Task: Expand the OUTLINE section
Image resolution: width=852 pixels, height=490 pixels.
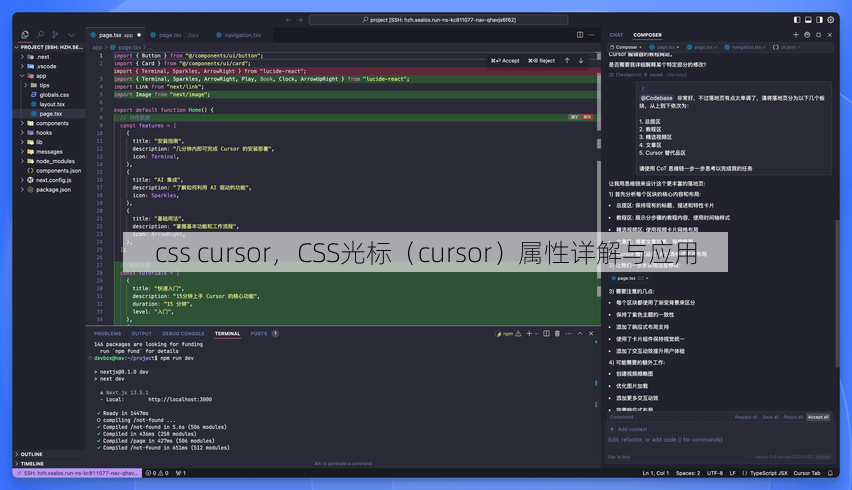Action: tap(50, 454)
